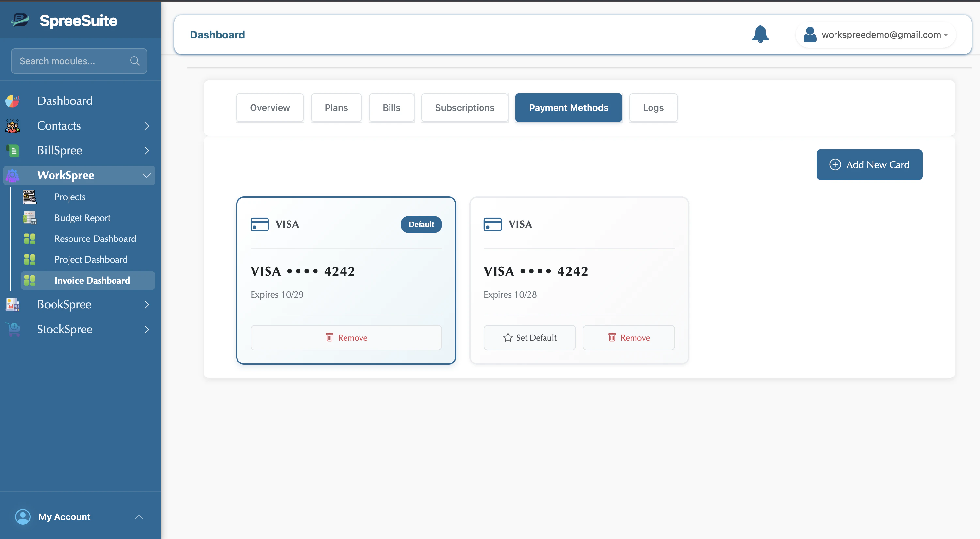
Task: Click the trash icon on card expiring 10/29
Action: [329, 337]
